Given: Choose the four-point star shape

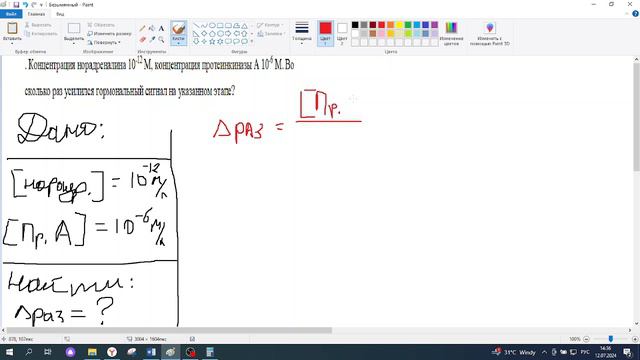Looking at the screenshot, I should point(204,41).
